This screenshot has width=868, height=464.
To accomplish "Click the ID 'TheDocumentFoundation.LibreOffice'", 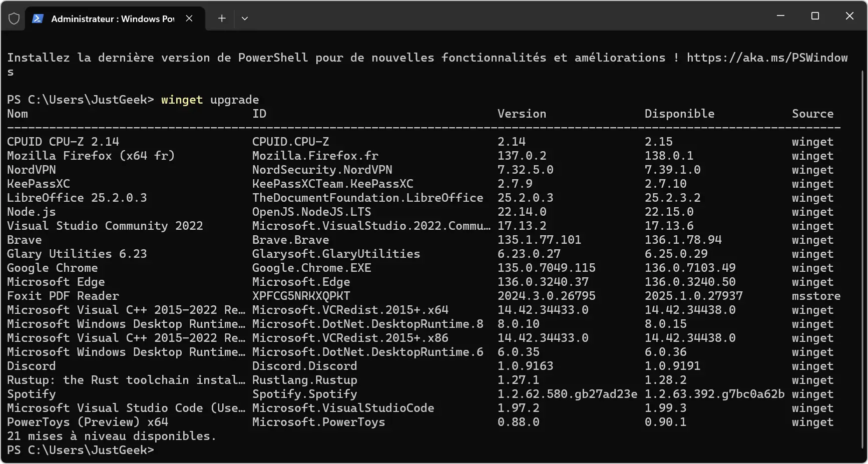I will point(368,198).
